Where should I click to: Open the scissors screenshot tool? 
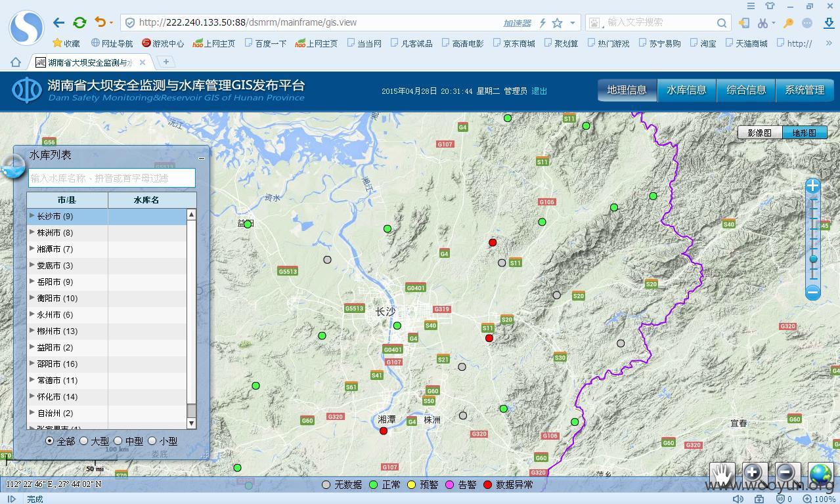click(x=762, y=23)
